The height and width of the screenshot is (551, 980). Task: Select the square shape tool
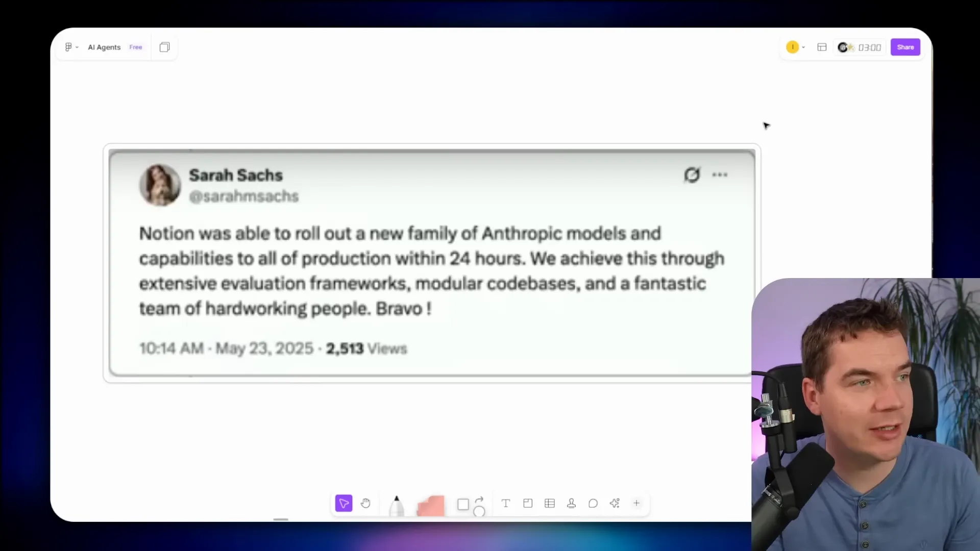click(463, 505)
